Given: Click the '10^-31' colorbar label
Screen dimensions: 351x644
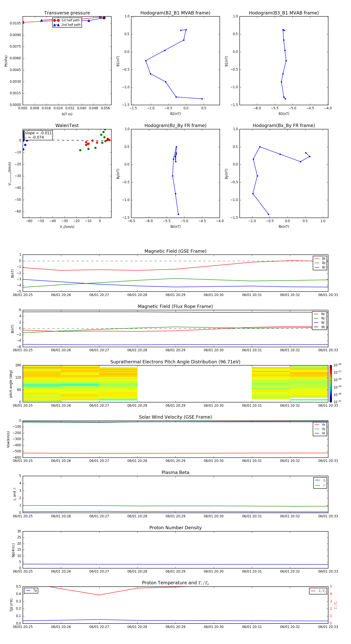Looking at the screenshot, I should coord(337,402).
